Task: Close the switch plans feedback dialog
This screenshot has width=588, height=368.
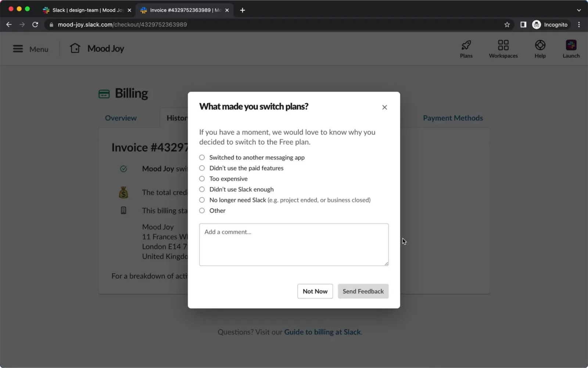Action: tap(384, 107)
